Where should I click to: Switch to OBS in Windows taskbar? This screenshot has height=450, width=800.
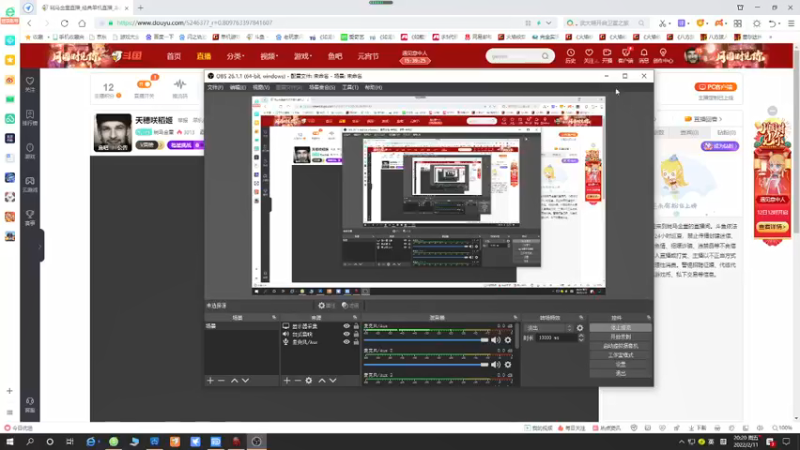[x=257, y=442]
